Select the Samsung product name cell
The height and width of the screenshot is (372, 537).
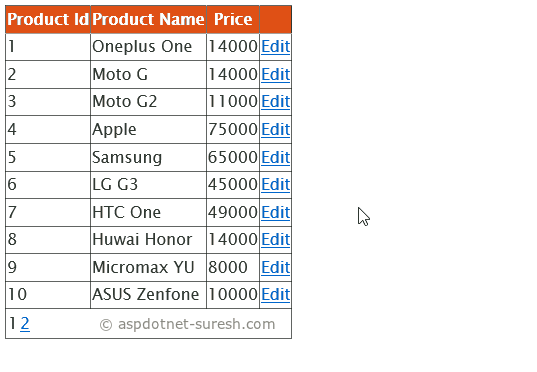pyautogui.click(x=148, y=158)
